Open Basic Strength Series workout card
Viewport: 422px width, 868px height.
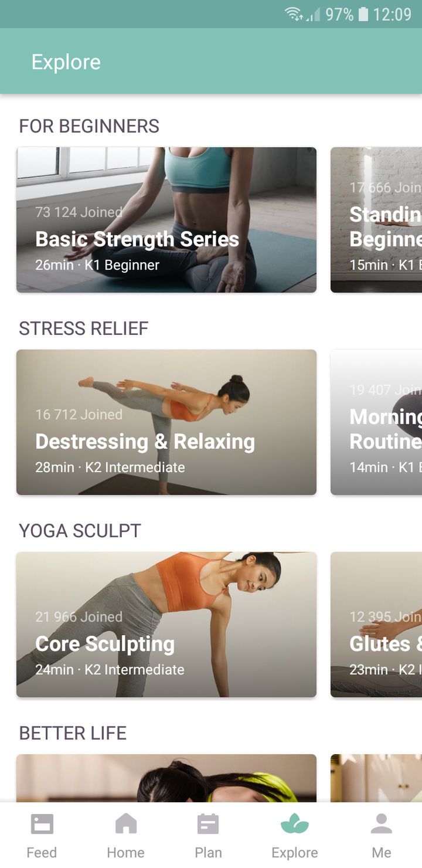(x=166, y=220)
